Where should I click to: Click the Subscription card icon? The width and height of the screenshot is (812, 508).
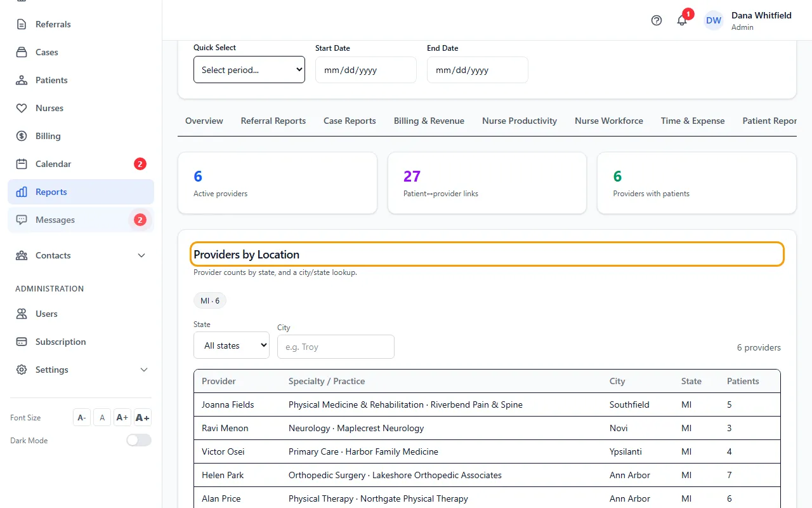pos(22,342)
